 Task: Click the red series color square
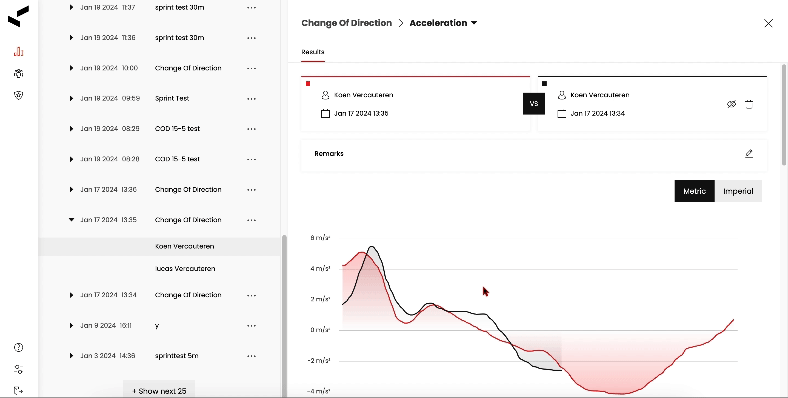coord(308,83)
